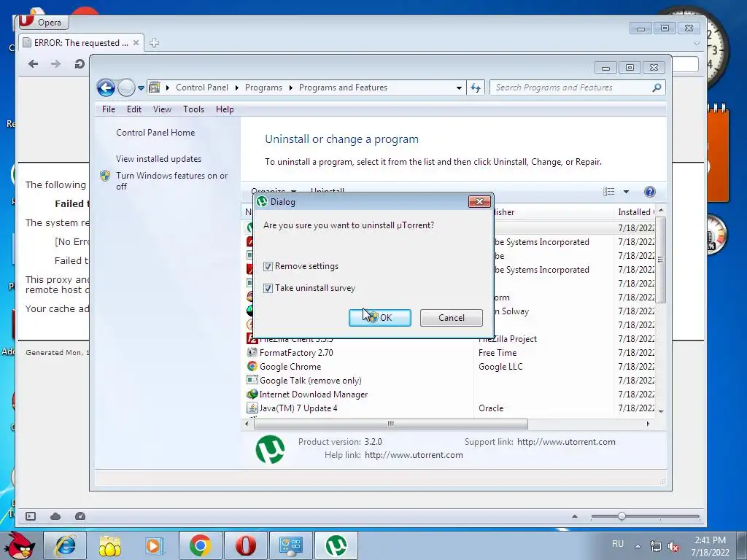Select Google Chrome in program list
747x560 pixels.
pos(290,367)
